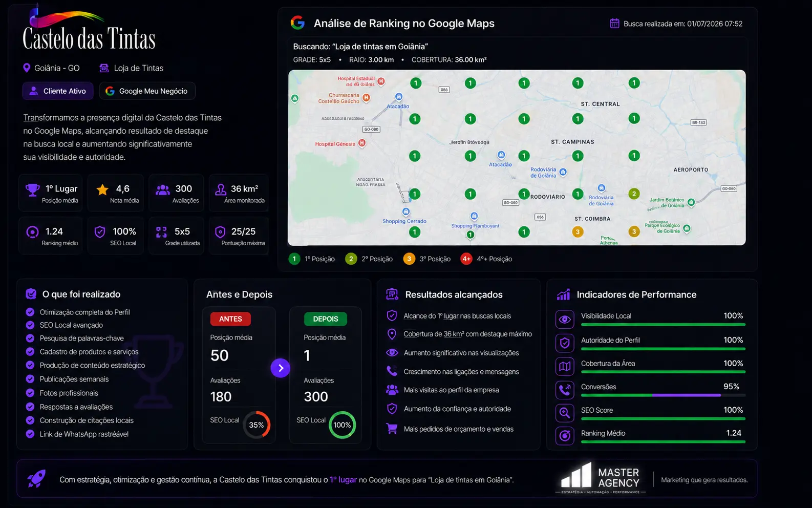
Task: Click the phone icon next to Conversões
Action: (x=565, y=390)
